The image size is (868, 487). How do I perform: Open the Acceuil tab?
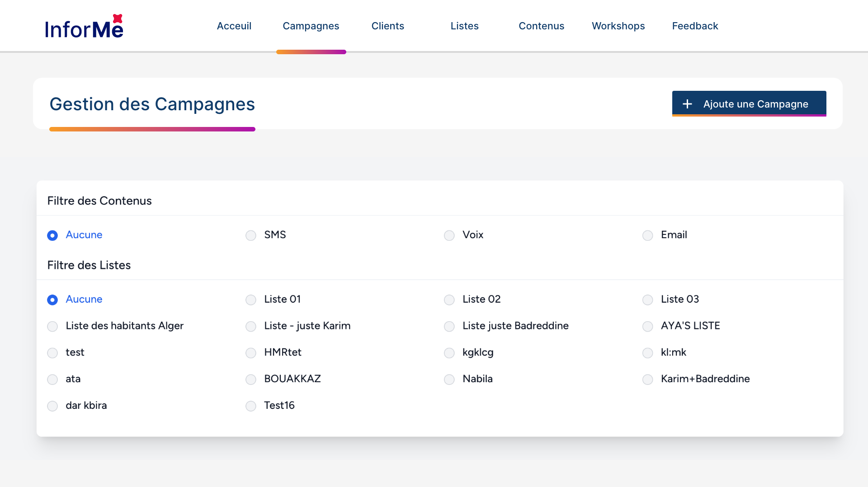[x=234, y=26]
